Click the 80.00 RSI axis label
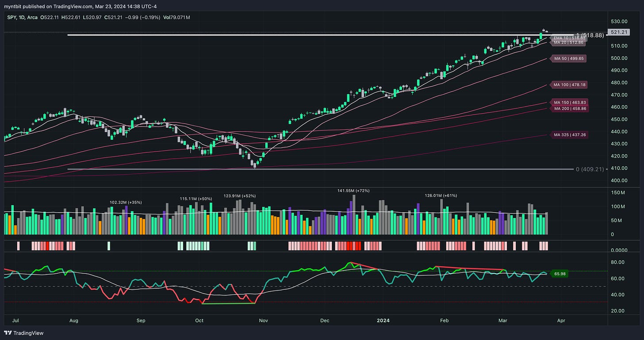 (x=618, y=262)
